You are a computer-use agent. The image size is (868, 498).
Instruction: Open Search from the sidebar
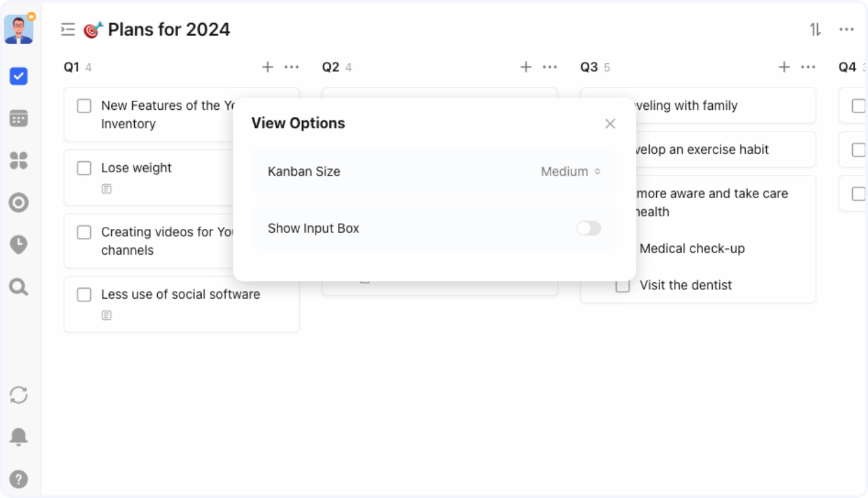[19, 287]
